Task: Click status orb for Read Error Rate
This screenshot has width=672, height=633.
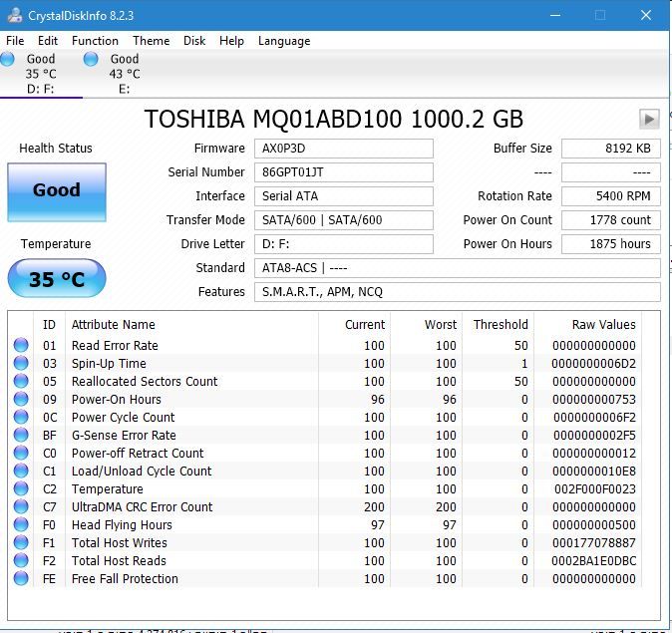Action: tap(21, 346)
